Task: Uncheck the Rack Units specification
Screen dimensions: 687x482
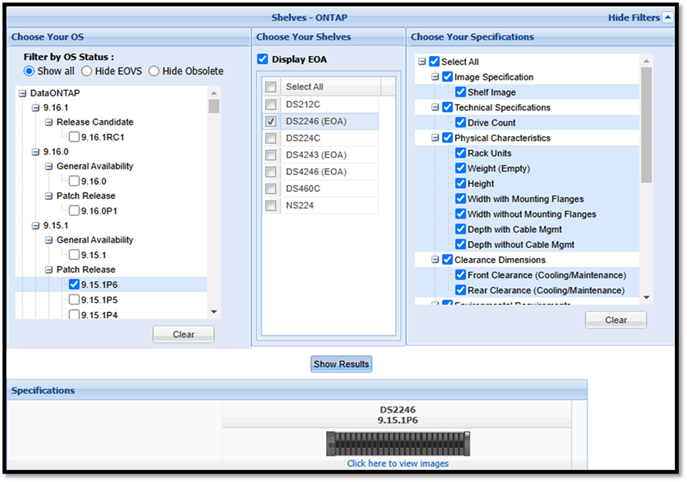Action: pos(461,154)
